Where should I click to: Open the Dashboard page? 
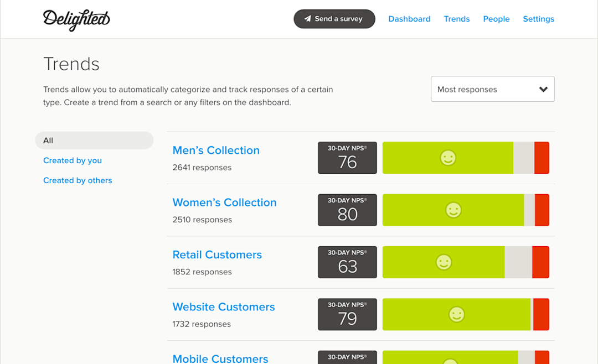pos(409,19)
